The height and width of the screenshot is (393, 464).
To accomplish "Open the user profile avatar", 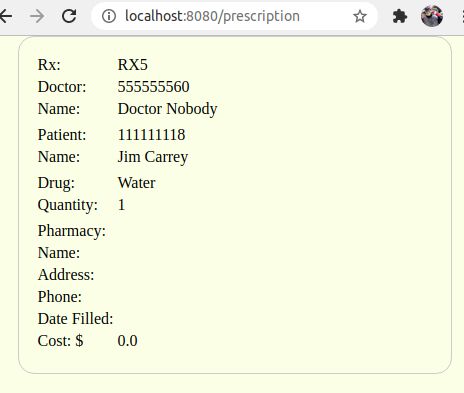I will click(432, 16).
